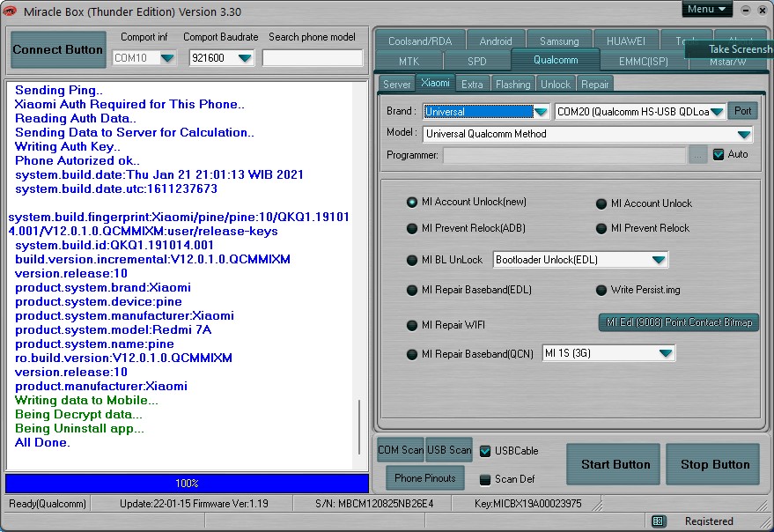Click the programmer browse '...' button
This screenshot has height=532, width=774.
[698, 155]
